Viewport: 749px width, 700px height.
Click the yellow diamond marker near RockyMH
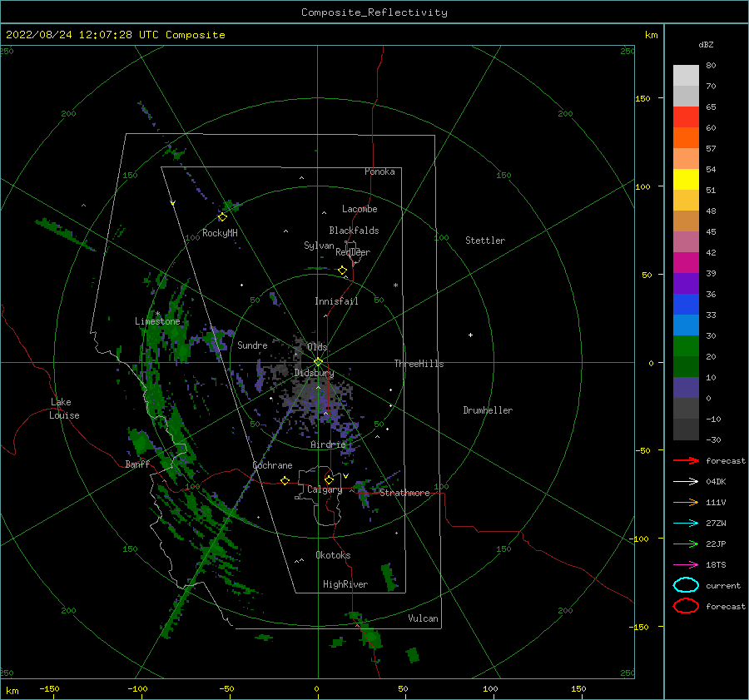[222, 217]
